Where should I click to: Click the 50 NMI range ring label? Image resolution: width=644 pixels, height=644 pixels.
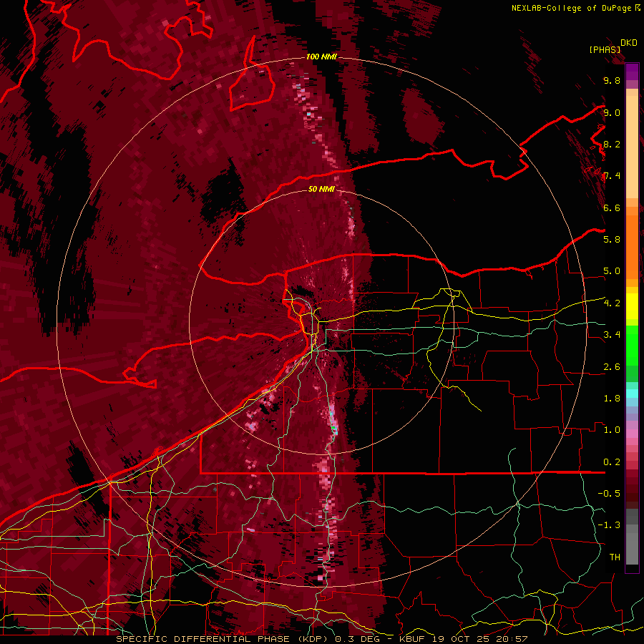click(x=321, y=189)
